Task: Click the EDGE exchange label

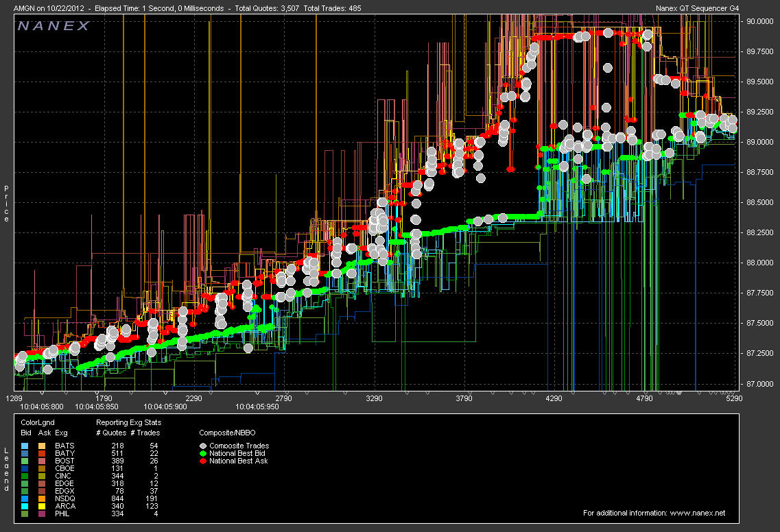Action: (64, 483)
